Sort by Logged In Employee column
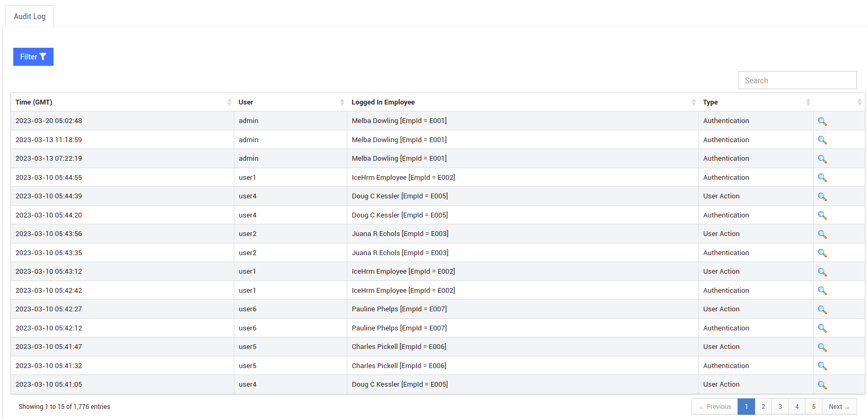Image resolution: width=868 pixels, height=419 pixels. pyautogui.click(x=523, y=102)
